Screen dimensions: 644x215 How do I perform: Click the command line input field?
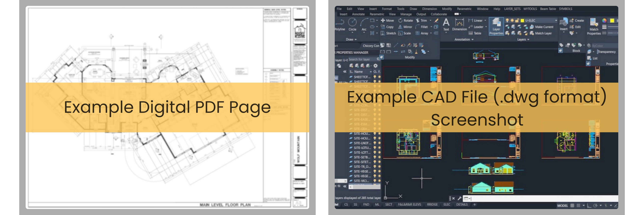541,199
